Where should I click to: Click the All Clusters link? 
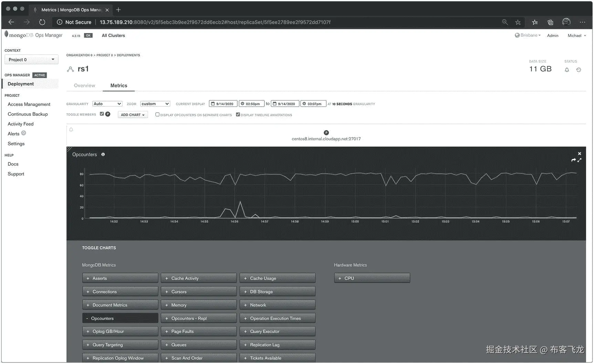[x=113, y=35]
